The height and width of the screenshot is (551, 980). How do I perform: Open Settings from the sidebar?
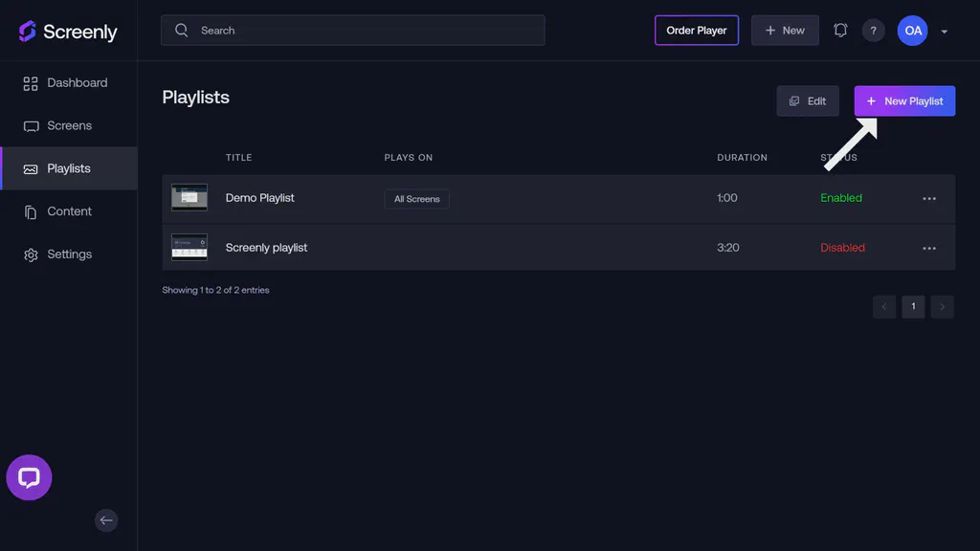(x=69, y=253)
